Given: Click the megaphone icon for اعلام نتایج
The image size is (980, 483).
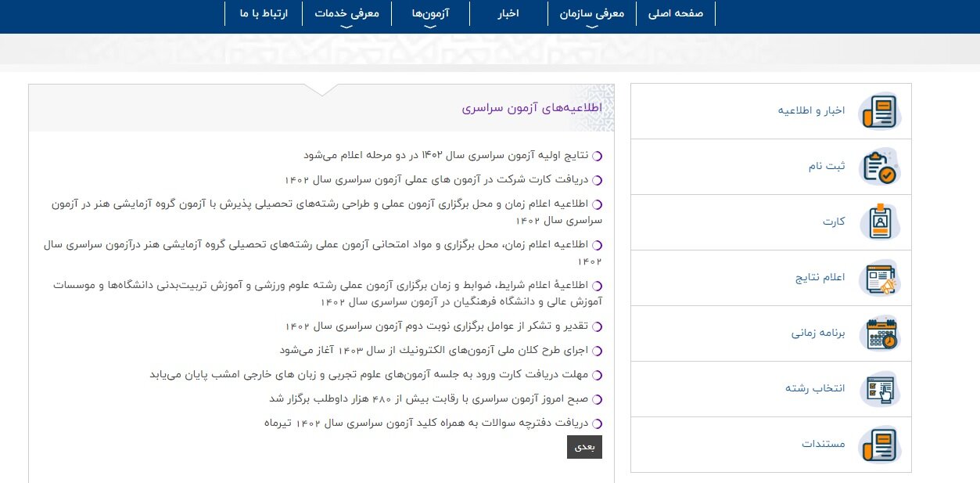Looking at the screenshot, I should click(879, 278).
